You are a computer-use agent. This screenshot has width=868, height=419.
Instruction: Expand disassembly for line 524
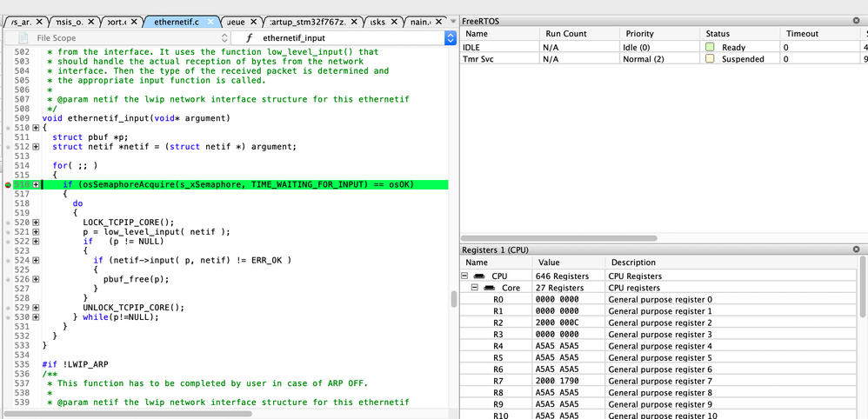point(36,260)
